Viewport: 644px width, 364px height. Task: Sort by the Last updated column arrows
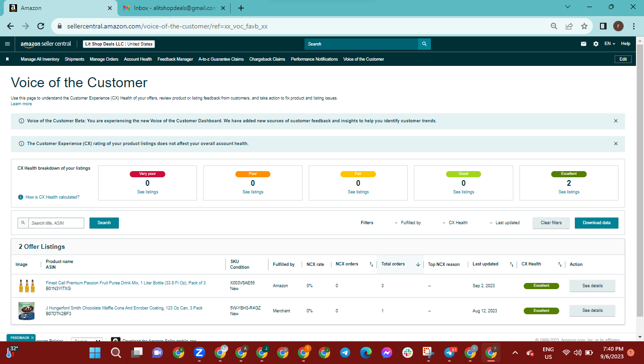511,264
